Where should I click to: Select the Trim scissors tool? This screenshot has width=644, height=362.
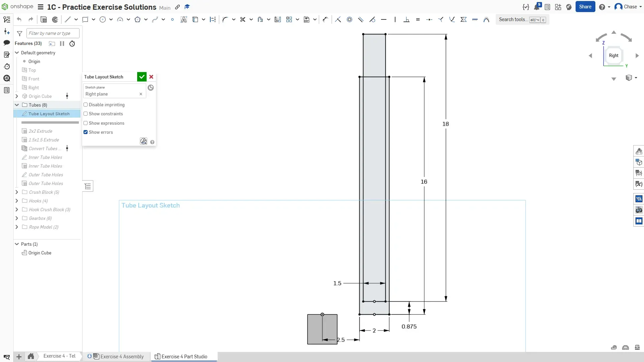(x=243, y=19)
